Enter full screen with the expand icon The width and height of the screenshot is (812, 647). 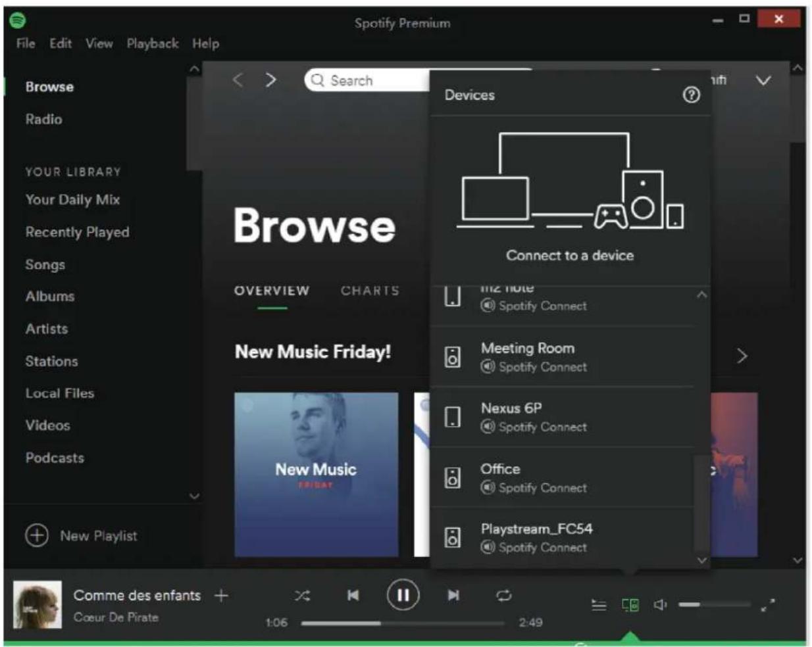tap(768, 605)
